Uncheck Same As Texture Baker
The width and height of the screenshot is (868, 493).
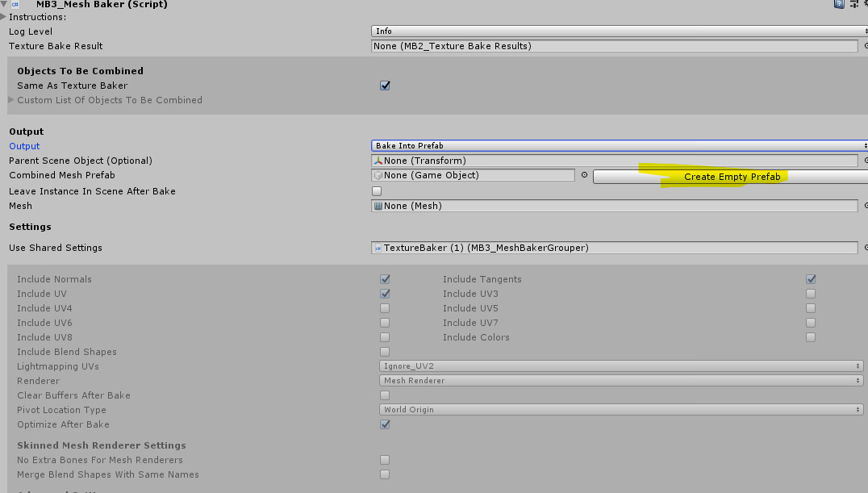(385, 85)
